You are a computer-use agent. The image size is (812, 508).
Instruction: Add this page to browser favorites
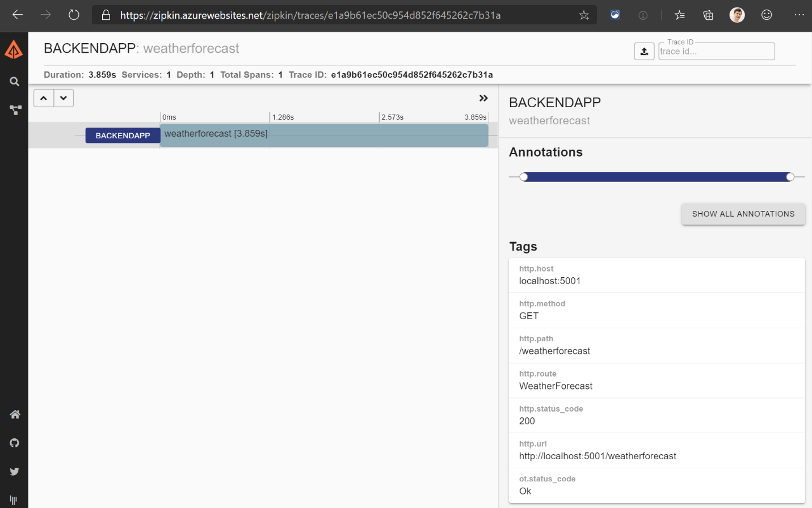pyautogui.click(x=584, y=15)
